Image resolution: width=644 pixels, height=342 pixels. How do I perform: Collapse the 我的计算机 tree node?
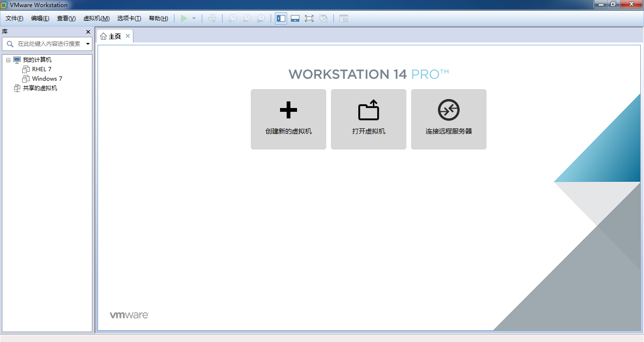(8, 60)
